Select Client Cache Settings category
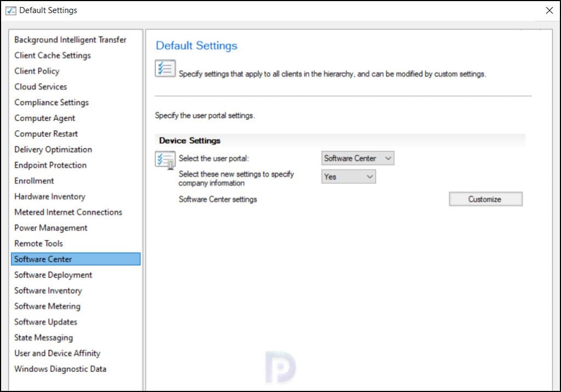The image size is (561, 392). (53, 55)
